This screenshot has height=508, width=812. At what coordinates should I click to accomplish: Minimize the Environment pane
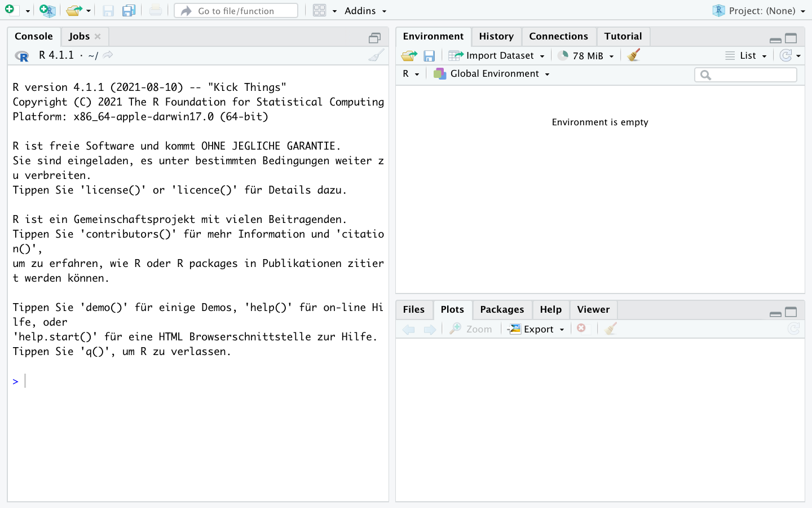pos(775,40)
